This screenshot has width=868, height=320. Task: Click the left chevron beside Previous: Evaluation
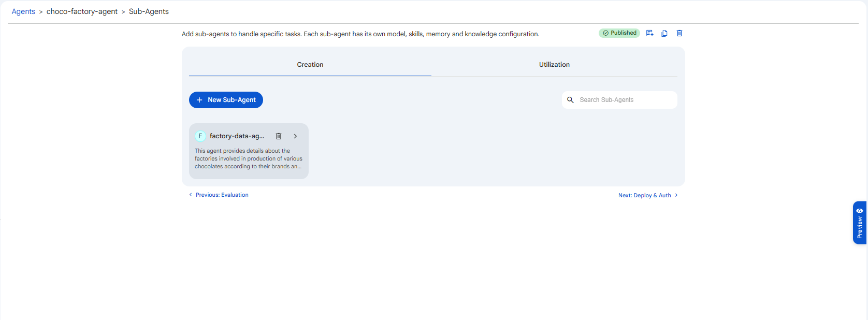point(191,195)
